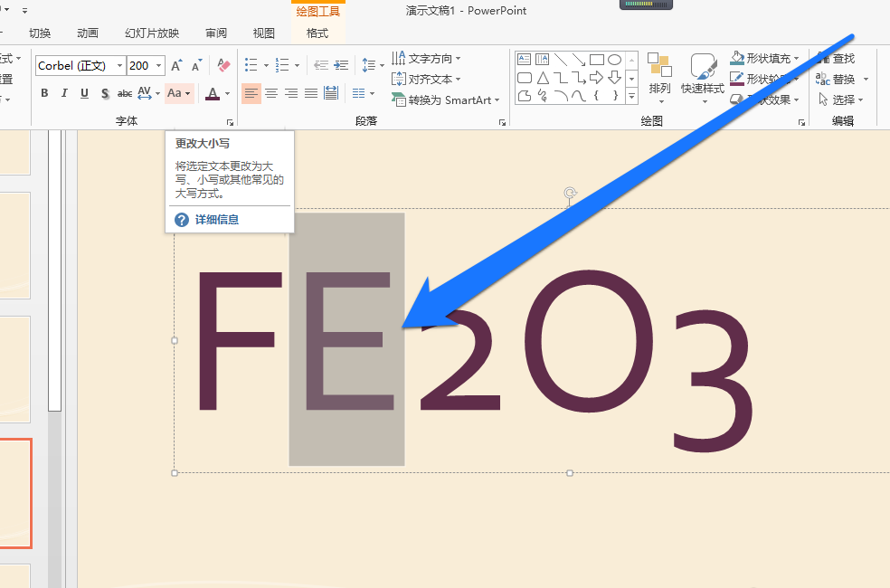Screen dimensions: 890x588
Task: Justify paragraph text
Action: [311, 93]
